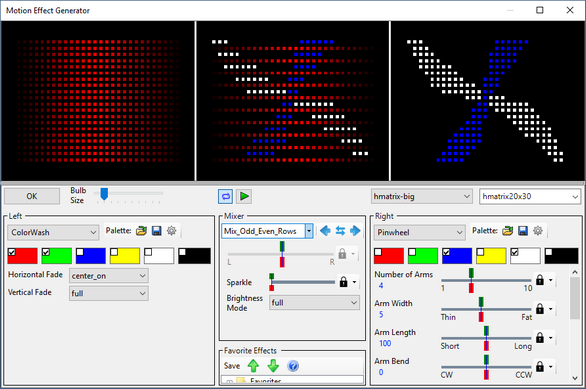The width and height of the screenshot is (586, 389).
Task: Enable Right green color checkbox
Action: (x=412, y=252)
